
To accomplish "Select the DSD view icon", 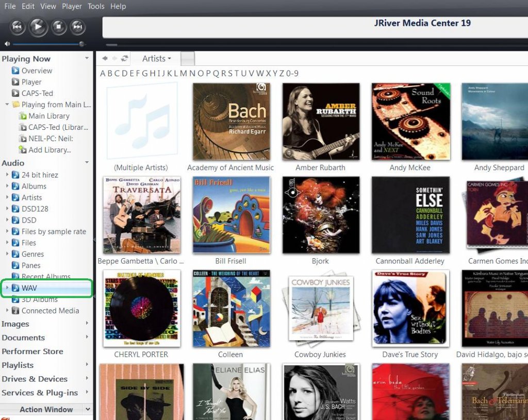I will pos(15,220).
